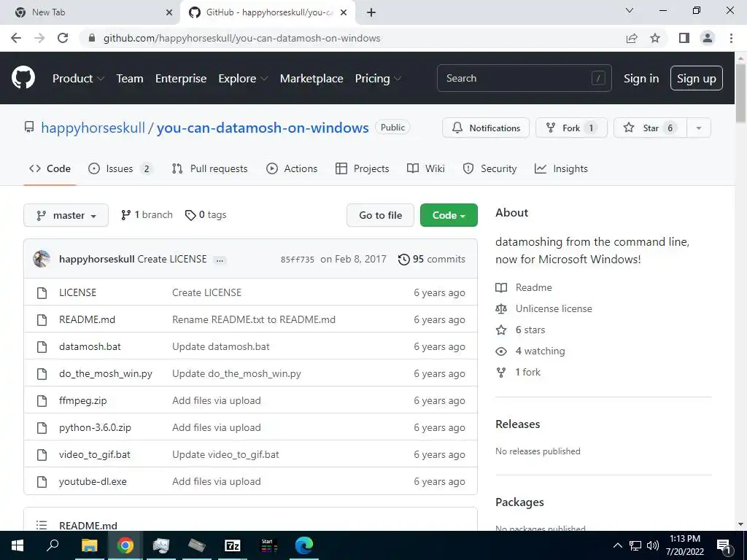The image size is (747, 560).
Task: Switch to the Wiki tab
Action: (x=425, y=168)
